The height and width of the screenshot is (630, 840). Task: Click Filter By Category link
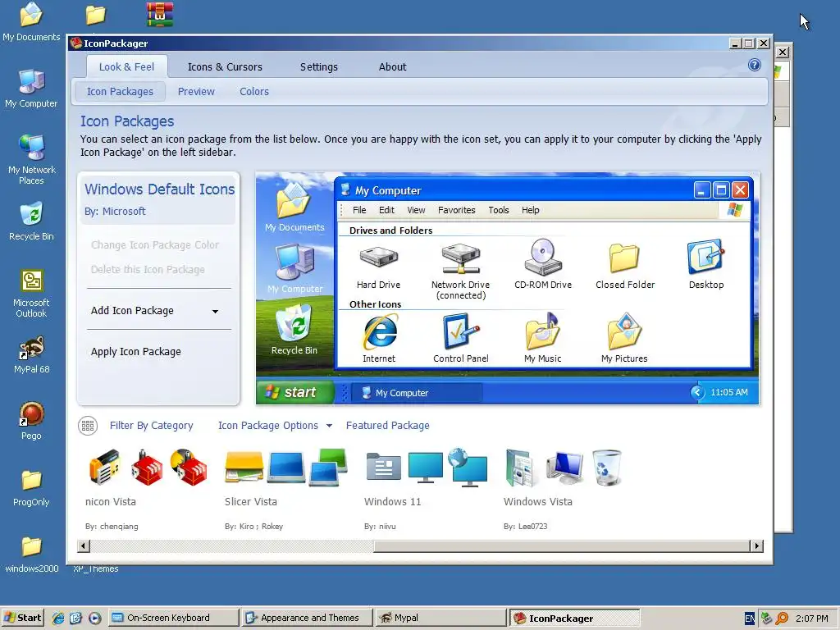pyautogui.click(x=151, y=426)
